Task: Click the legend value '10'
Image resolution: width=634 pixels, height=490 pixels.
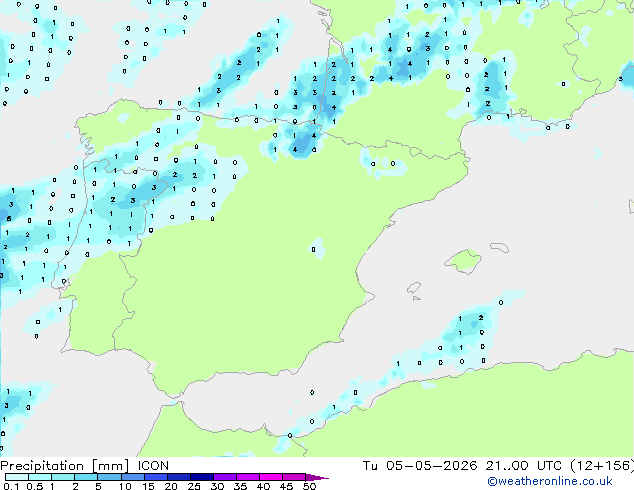Action: [125, 486]
